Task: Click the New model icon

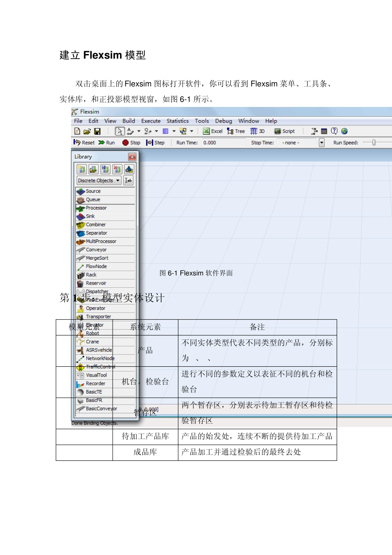Action: coord(77,131)
